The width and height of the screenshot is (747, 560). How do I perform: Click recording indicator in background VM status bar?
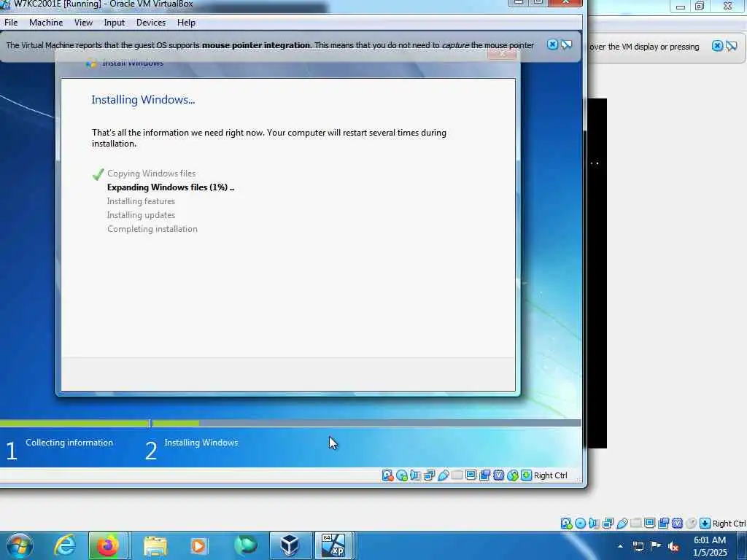click(664, 524)
